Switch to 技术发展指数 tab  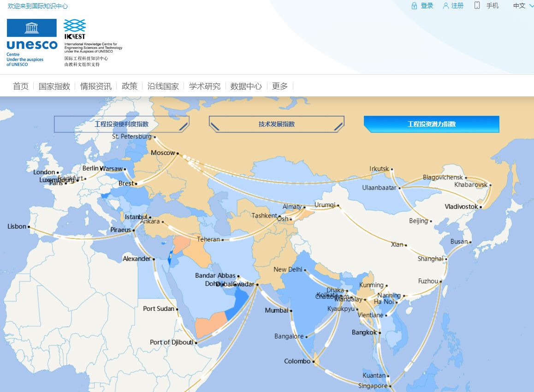(x=277, y=124)
